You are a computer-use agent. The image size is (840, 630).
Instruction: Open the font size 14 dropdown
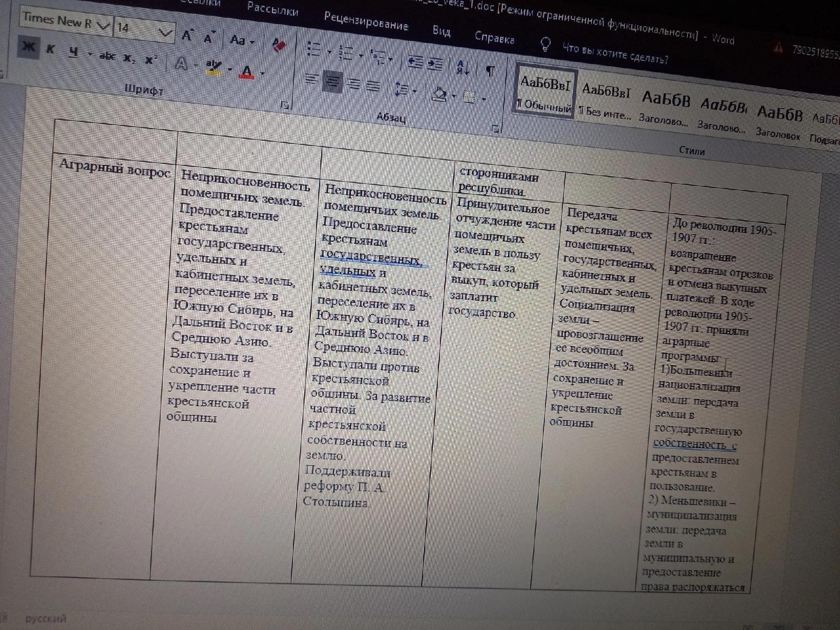(166, 33)
